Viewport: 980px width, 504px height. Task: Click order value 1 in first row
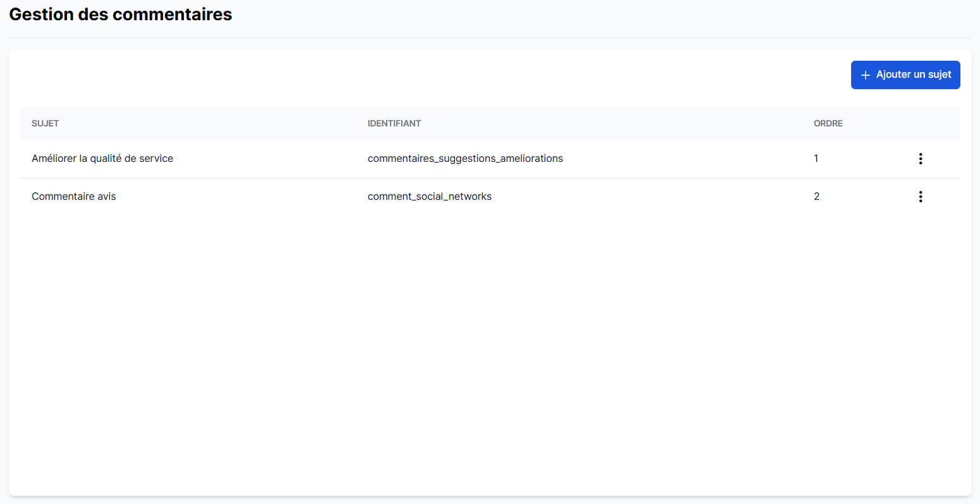coord(816,159)
